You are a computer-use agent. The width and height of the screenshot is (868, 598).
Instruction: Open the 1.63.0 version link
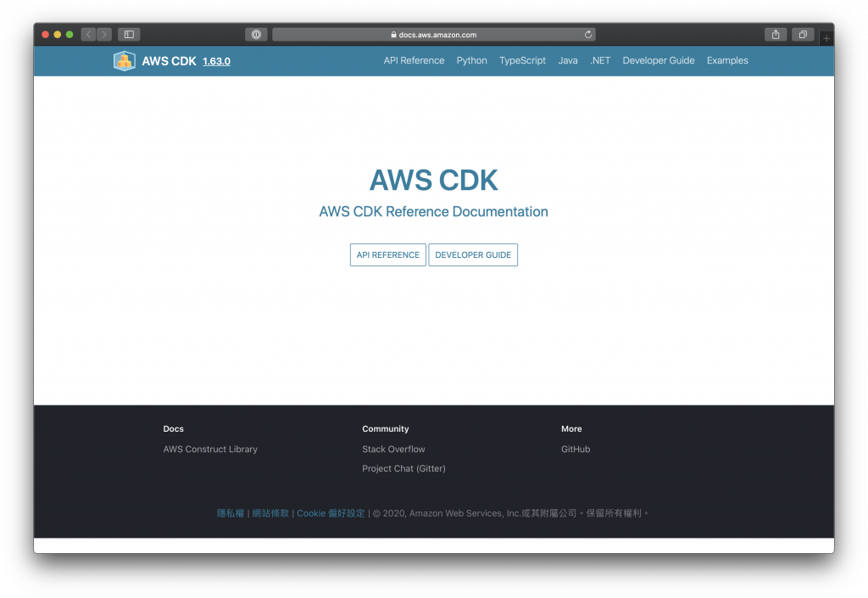click(x=216, y=61)
